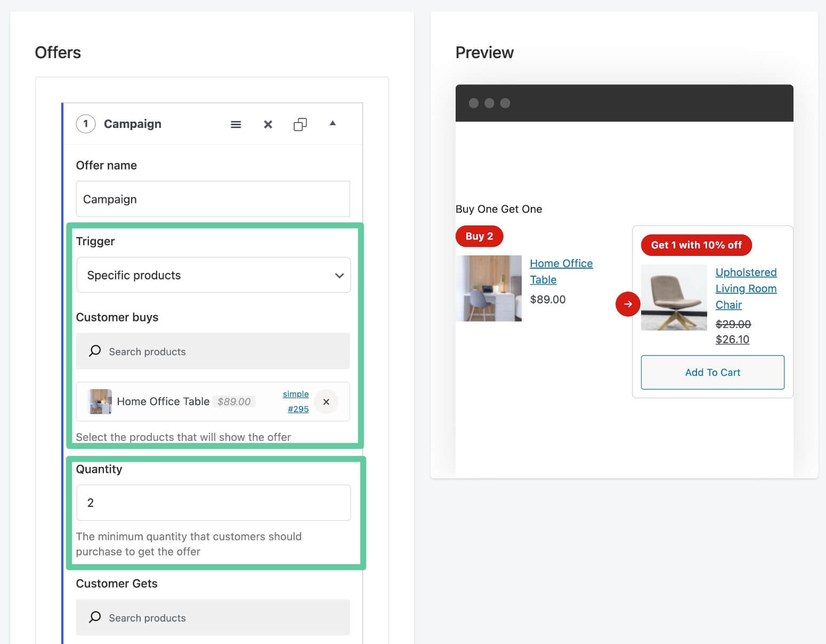The height and width of the screenshot is (644, 826).
Task: Click the chair product image in preview
Action: 674,297
